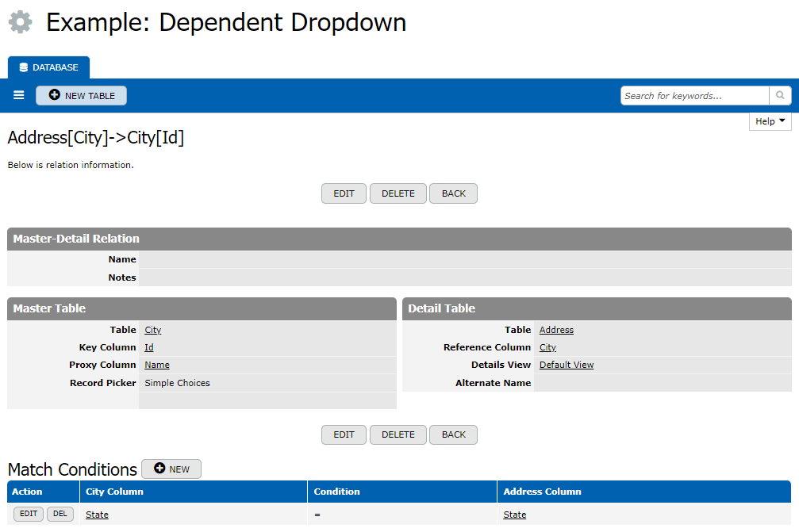This screenshot has height=532, width=799.
Task: Click the gear icon beside the page title
Action: 21,22
